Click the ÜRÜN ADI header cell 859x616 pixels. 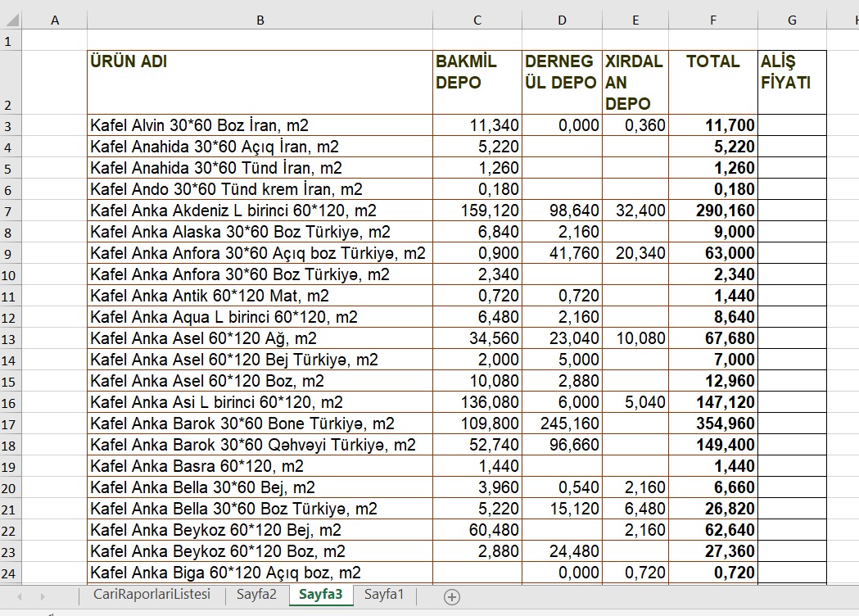tap(260, 82)
